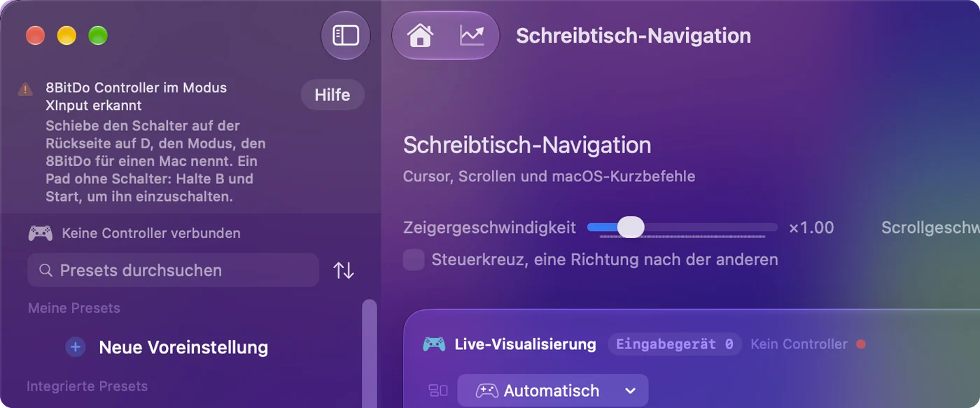
Task: Click the Cursor, Scrollen und macOS-Kurzbefehle subtitle
Action: click(549, 176)
